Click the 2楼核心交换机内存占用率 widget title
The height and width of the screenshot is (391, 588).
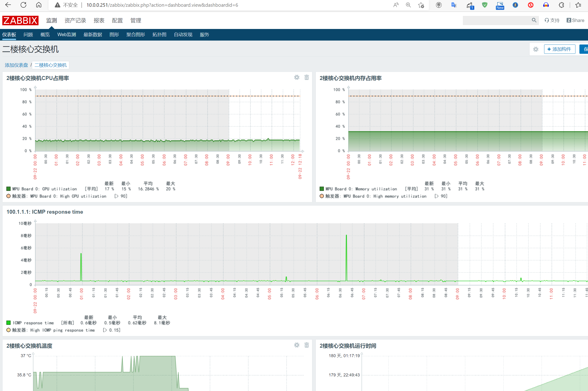(351, 78)
